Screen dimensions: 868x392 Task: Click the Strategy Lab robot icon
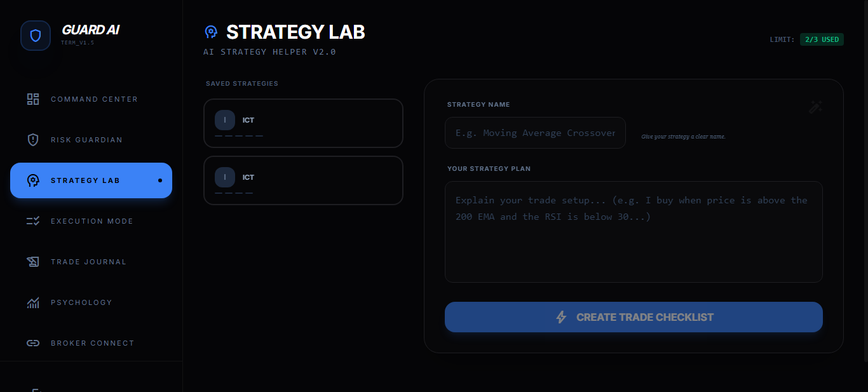pyautogui.click(x=32, y=180)
